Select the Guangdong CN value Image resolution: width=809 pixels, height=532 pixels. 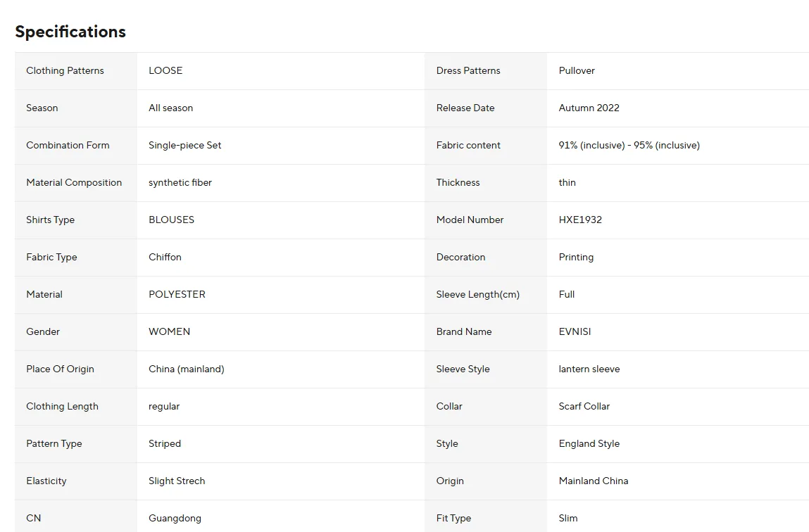tap(175, 519)
